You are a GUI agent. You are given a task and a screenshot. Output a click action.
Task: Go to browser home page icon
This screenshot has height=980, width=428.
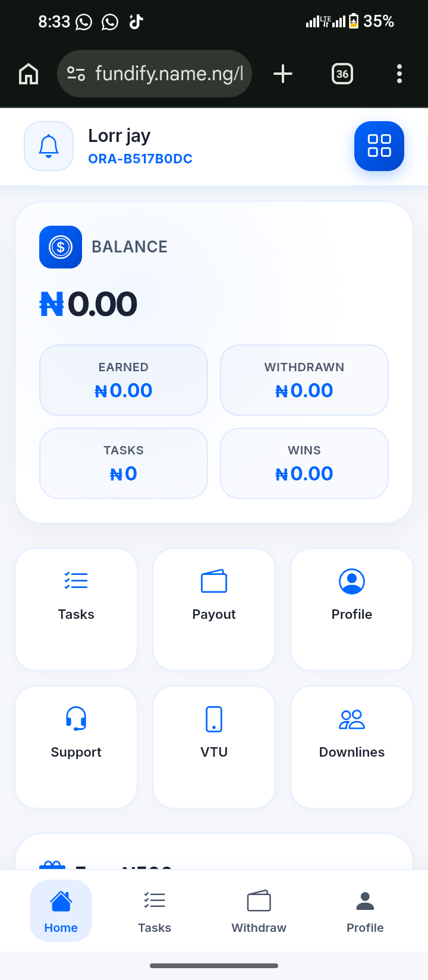click(x=29, y=74)
